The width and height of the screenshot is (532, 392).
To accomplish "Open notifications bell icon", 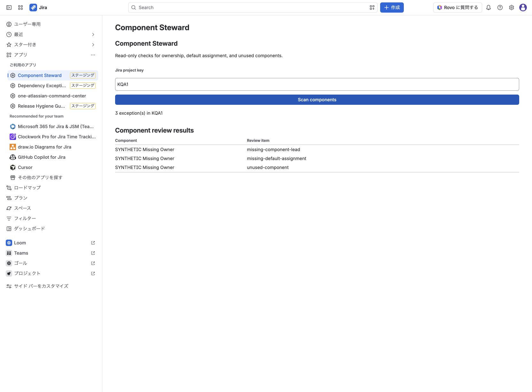I will pos(489,7).
